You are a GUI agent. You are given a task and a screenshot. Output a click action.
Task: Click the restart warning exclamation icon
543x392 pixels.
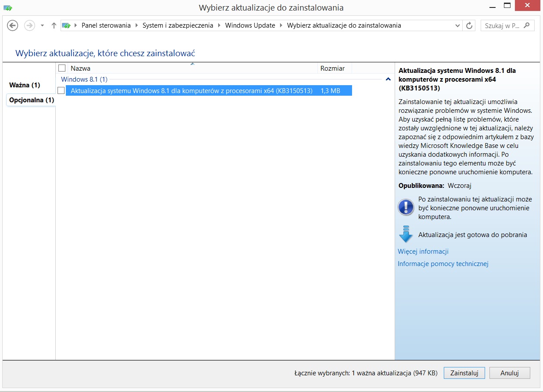point(406,207)
